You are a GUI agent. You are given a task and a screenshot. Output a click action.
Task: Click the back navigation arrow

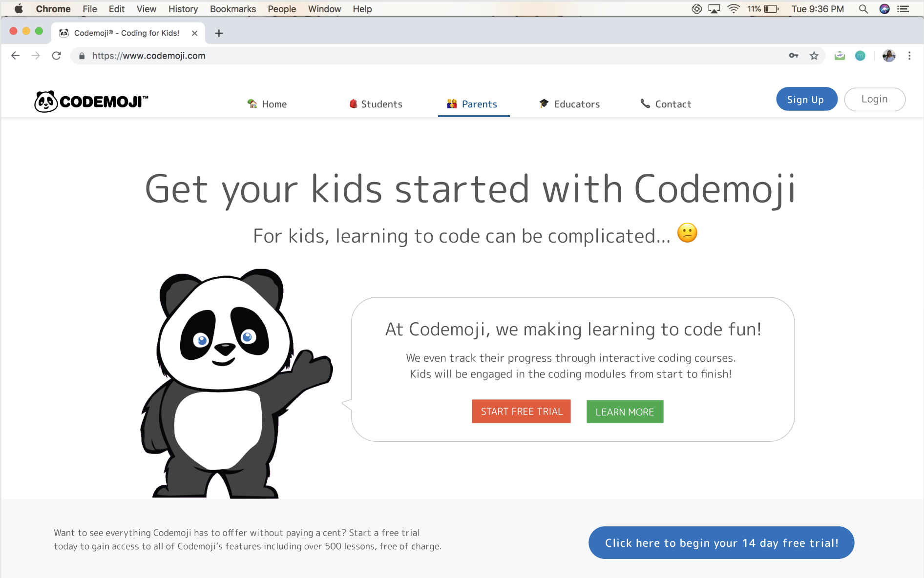click(15, 55)
